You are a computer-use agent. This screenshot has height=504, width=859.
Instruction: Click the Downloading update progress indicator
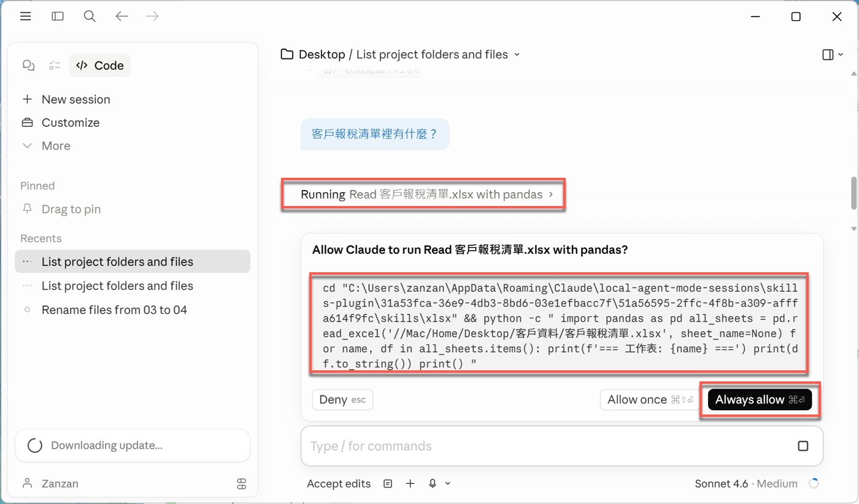point(34,445)
